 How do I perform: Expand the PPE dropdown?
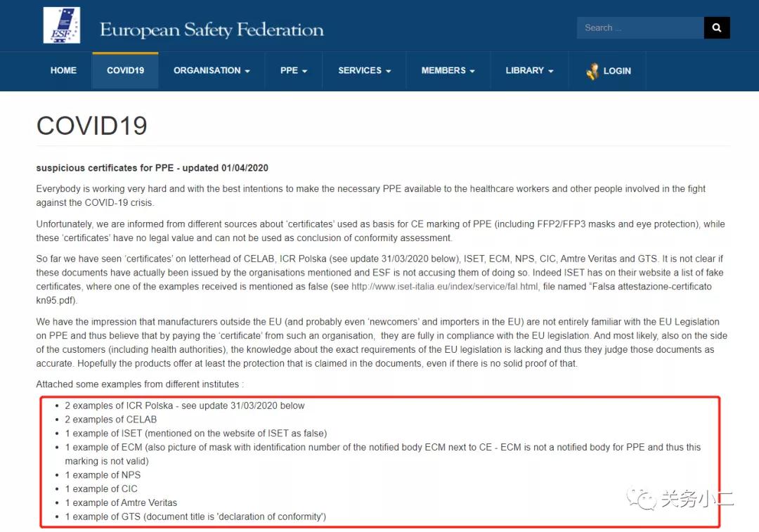293,70
